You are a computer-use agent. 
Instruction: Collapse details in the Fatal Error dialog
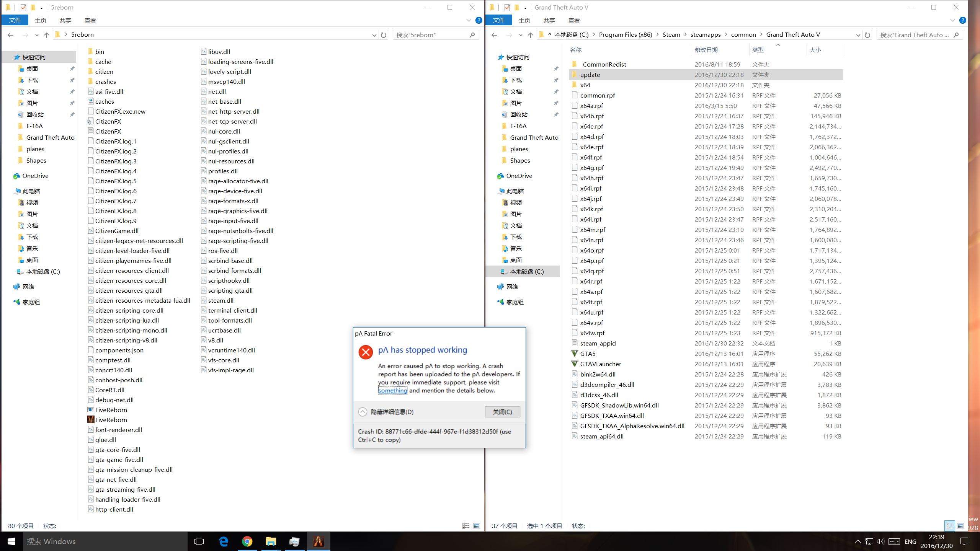click(x=363, y=412)
